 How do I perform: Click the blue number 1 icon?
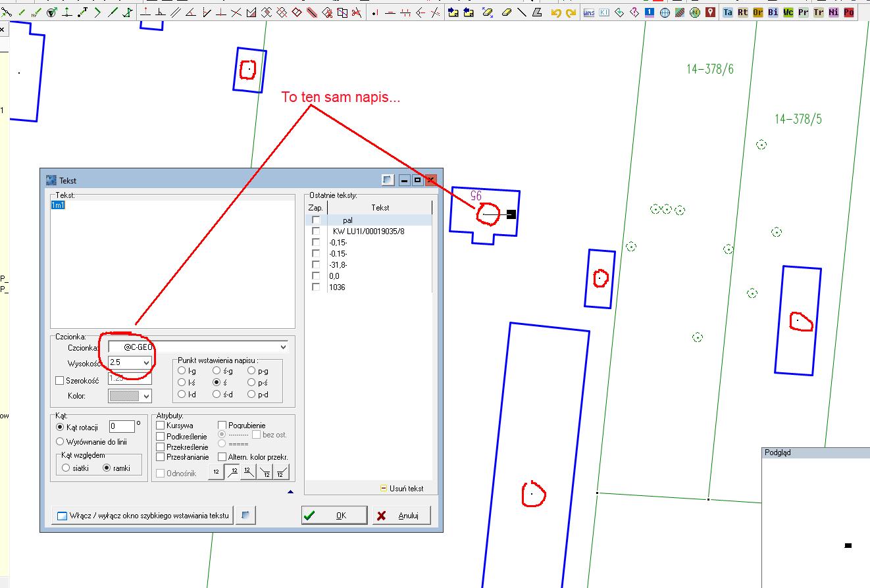click(x=650, y=12)
